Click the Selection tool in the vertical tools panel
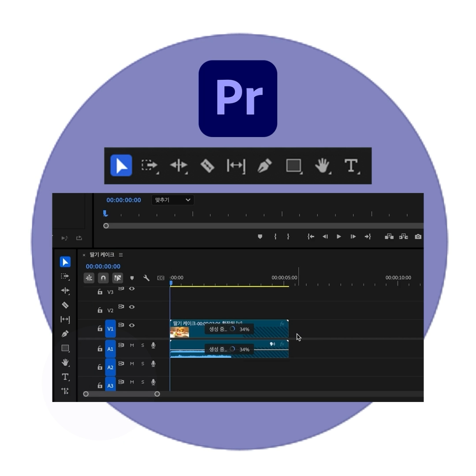This screenshot has height=476, width=476. point(65,262)
